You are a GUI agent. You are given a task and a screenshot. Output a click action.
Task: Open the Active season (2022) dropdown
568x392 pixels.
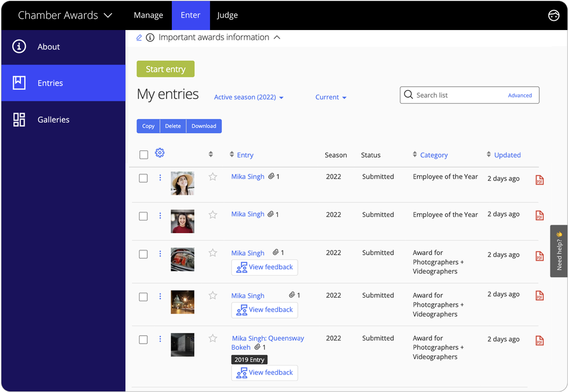click(248, 97)
